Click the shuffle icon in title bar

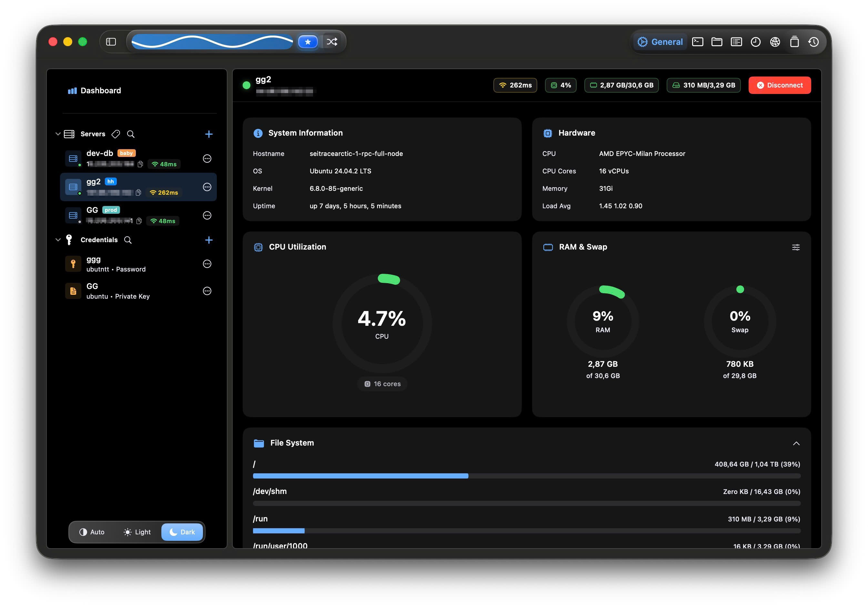point(332,42)
